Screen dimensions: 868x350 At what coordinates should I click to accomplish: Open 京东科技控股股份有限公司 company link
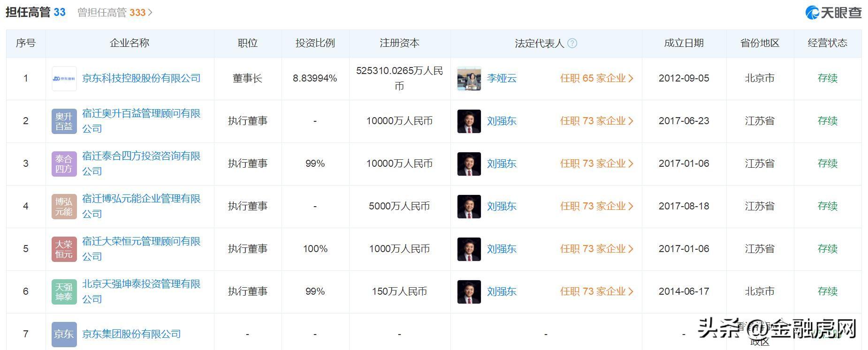click(x=141, y=78)
